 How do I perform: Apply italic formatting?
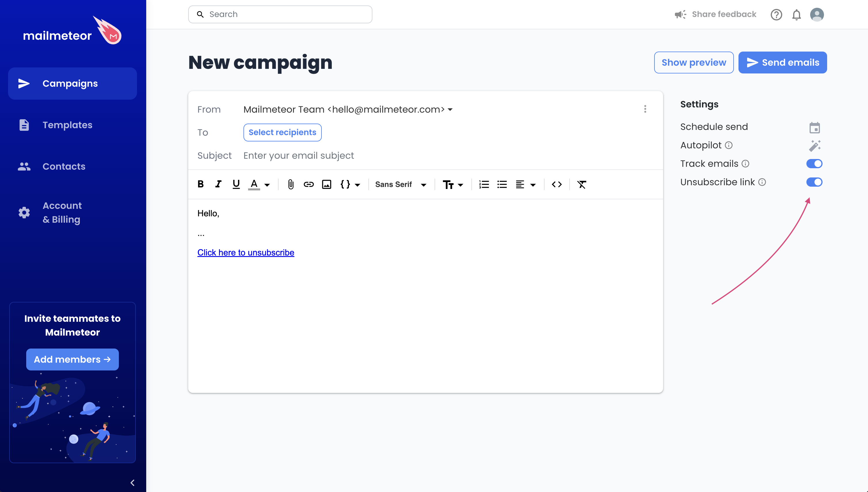coord(218,184)
